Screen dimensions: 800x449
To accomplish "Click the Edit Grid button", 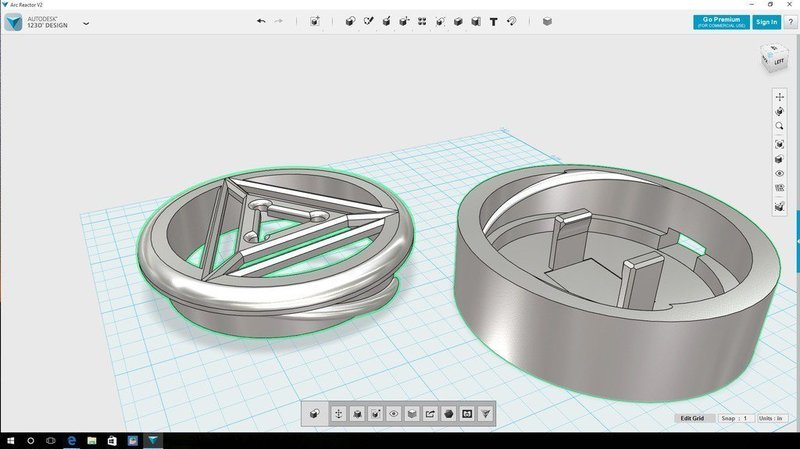I will (692, 418).
